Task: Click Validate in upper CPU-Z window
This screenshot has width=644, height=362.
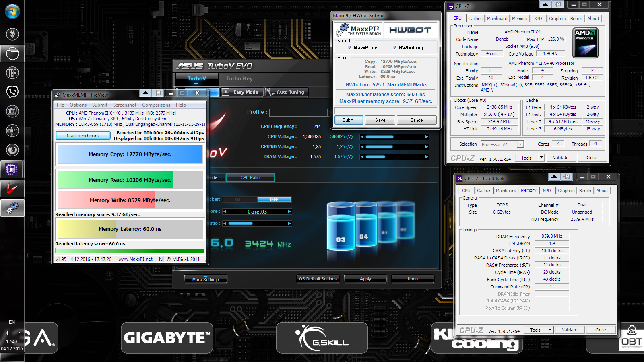Action: pyautogui.click(x=561, y=158)
